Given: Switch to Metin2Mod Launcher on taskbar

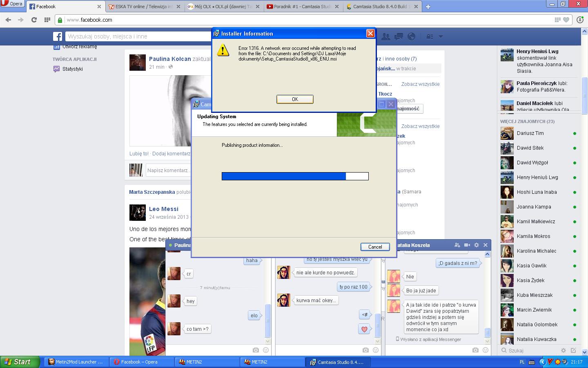Looking at the screenshot, I should click(76, 362).
